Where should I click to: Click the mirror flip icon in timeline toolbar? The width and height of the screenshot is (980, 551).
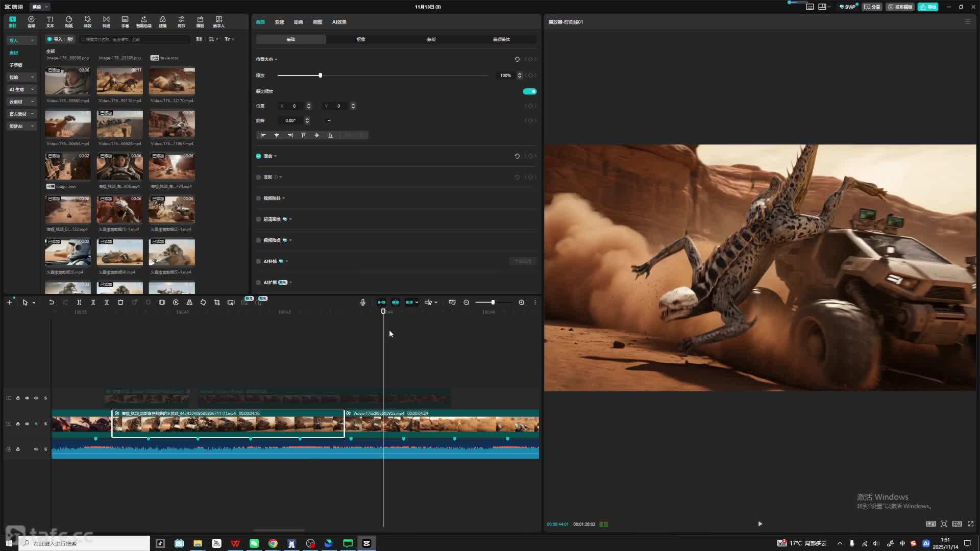pos(189,303)
